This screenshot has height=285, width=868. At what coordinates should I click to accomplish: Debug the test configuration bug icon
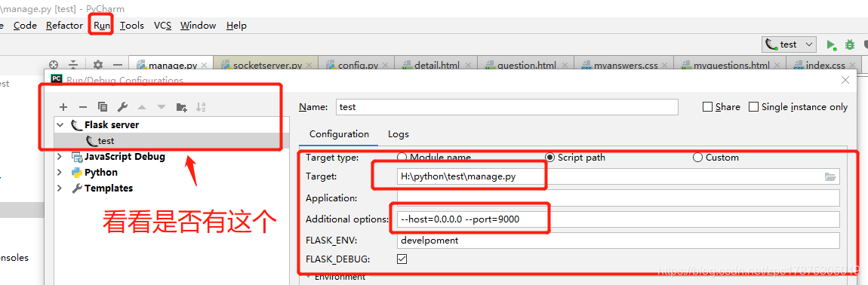tap(849, 44)
